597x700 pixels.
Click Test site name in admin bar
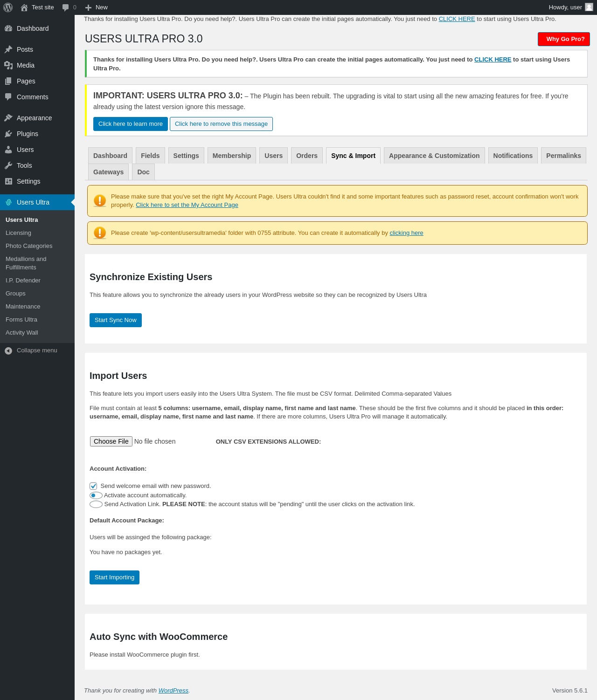pos(42,7)
